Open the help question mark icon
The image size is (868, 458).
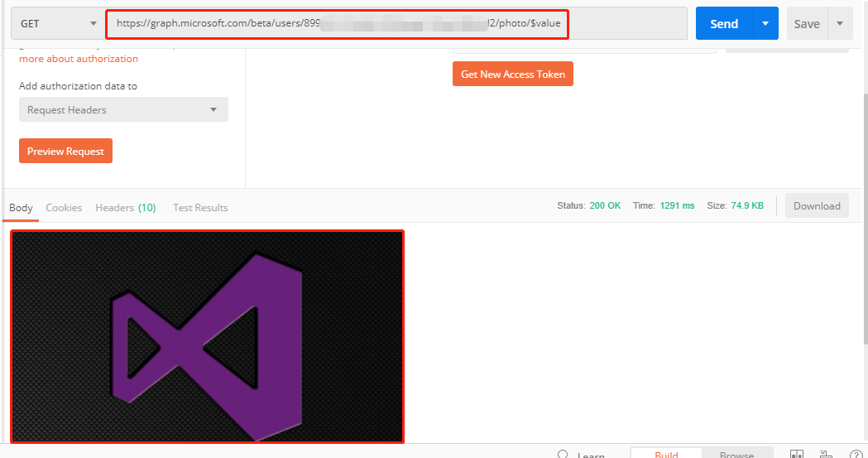pyautogui.click(x=856, y=454)
